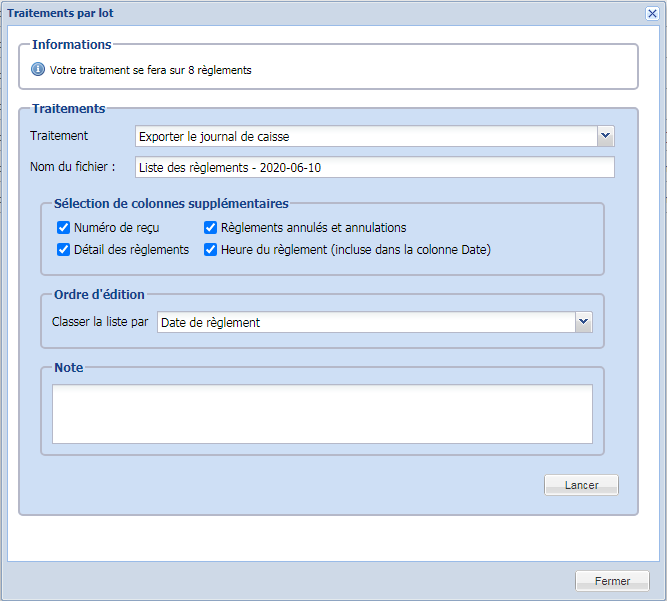
Task: Open the Traitement dropdown arrow
Action: tap(605, 136)
